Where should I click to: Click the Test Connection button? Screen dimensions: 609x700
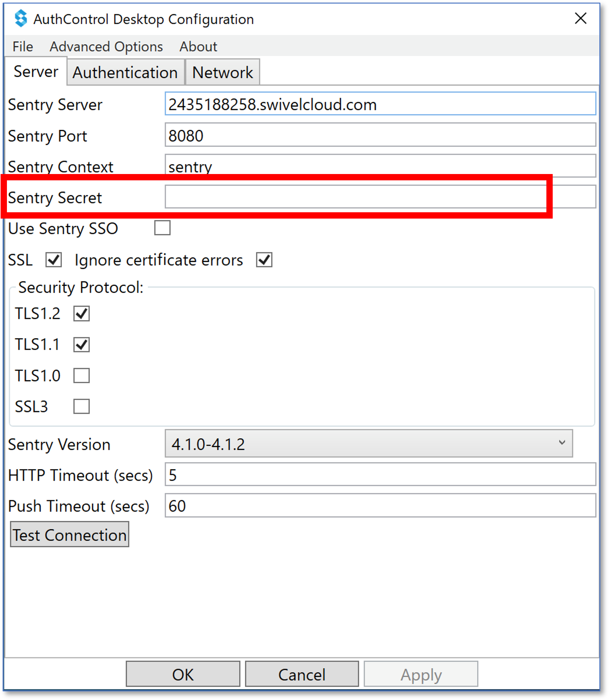[x=69, y=534]
